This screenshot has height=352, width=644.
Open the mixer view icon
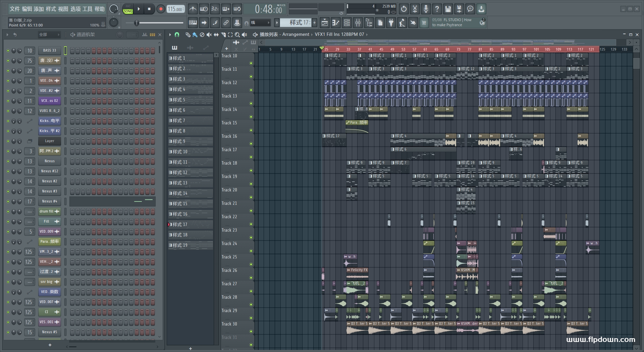click(x=358, y=23)
